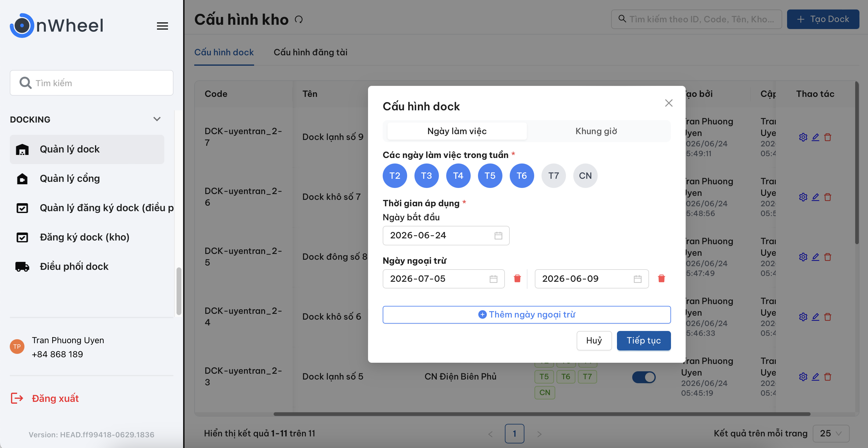This screenshot has height=448, width=868.
Task: Open settings gear for Dock khô số 7
Action: pos(803,197)
